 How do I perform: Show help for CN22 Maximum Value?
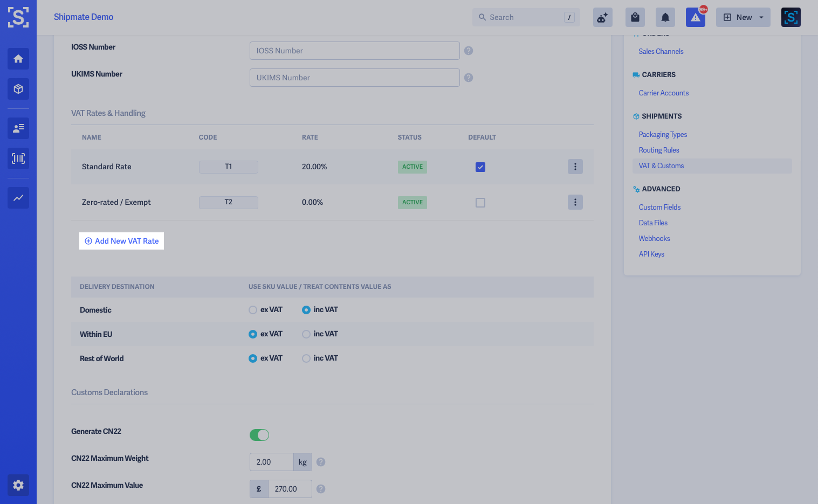point(321,489)
